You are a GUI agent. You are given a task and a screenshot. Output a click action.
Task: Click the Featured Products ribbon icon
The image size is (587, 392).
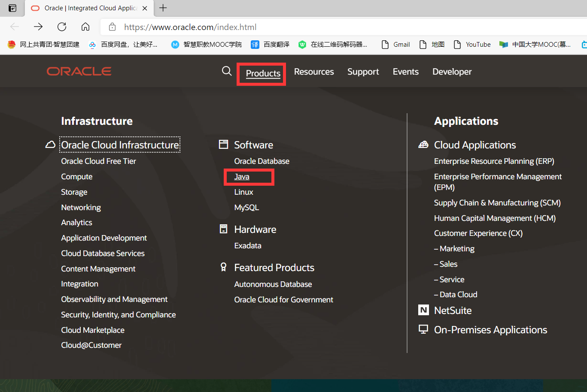coord(223,267)
